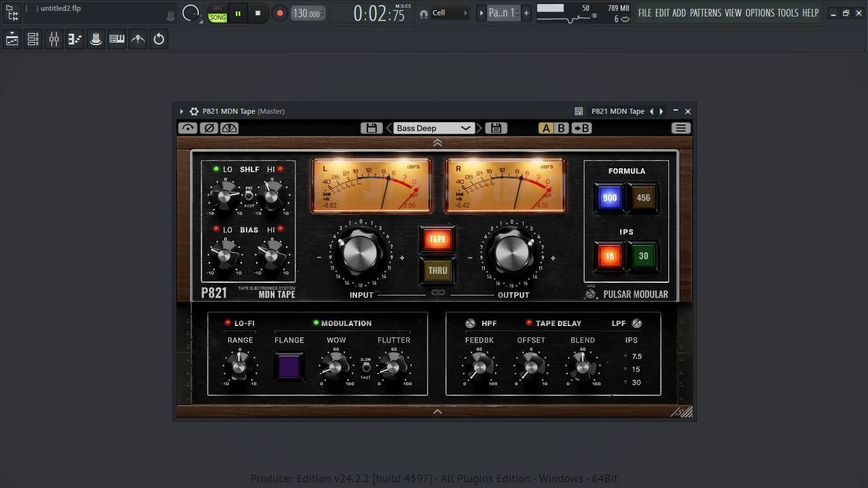Toggle the SHLF LO green LED

point(216,169)
